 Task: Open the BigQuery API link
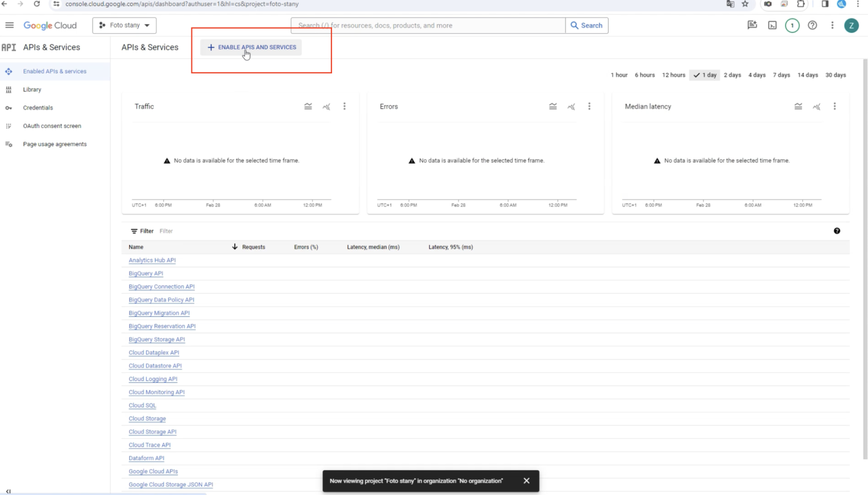(x=146, y=274)
